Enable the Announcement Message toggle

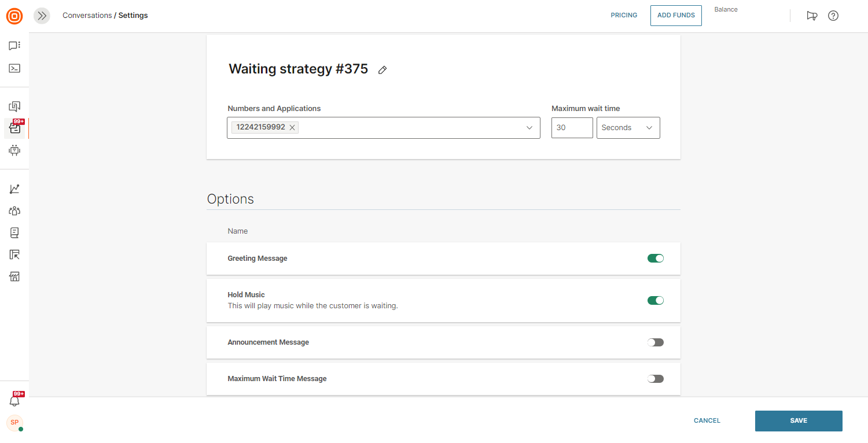click(655, 342)
